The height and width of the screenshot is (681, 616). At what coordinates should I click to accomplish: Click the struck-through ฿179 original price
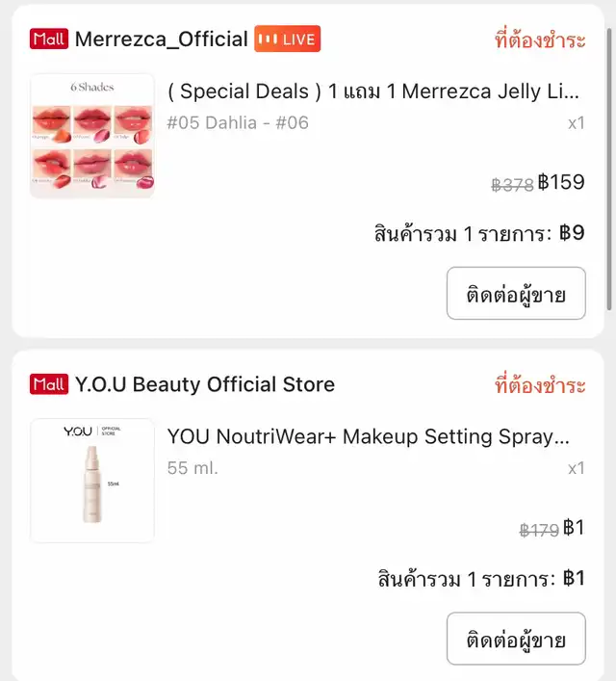[539, 530]
